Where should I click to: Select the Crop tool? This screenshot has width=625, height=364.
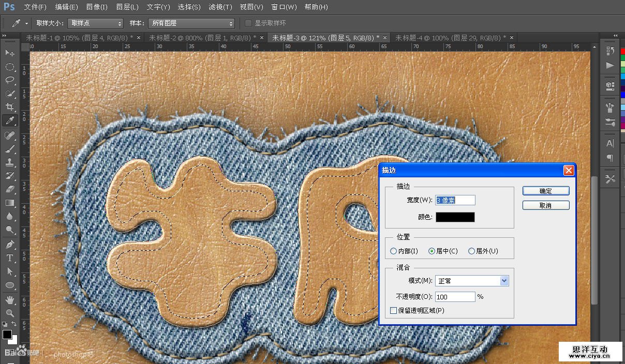coord(10,107)
